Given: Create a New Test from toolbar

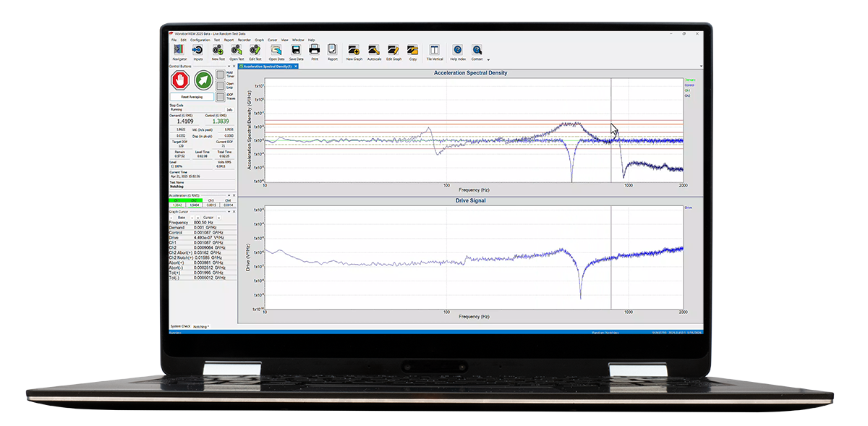Looking at the screenshot, I should click(218, 51).
